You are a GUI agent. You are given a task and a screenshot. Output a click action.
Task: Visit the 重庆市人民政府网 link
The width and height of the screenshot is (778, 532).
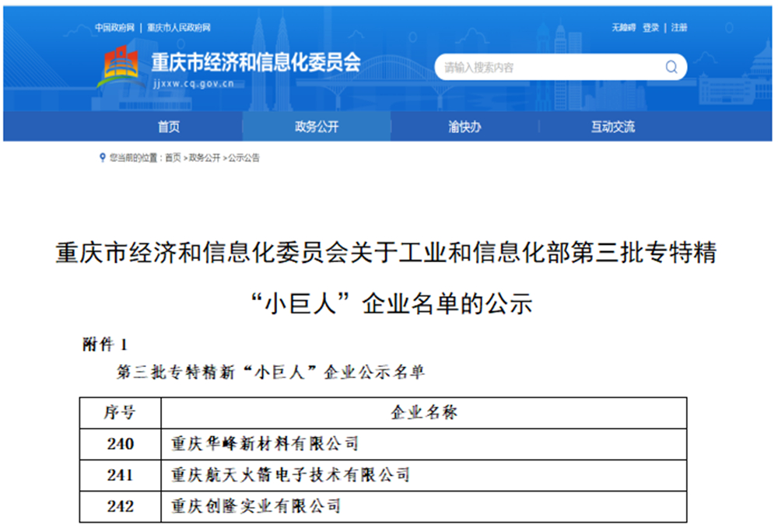pyautogui.click(x=179, y=28)
